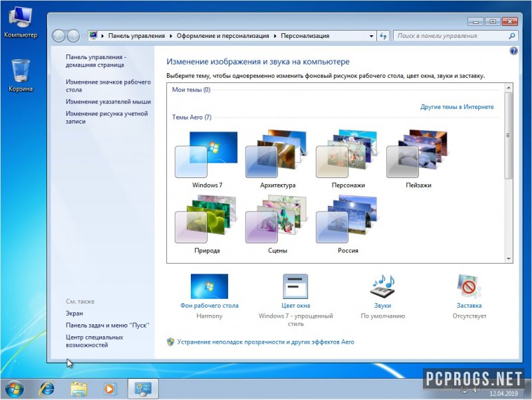
Task: Open the Start menu orb
Action: [x=14, y=389]
